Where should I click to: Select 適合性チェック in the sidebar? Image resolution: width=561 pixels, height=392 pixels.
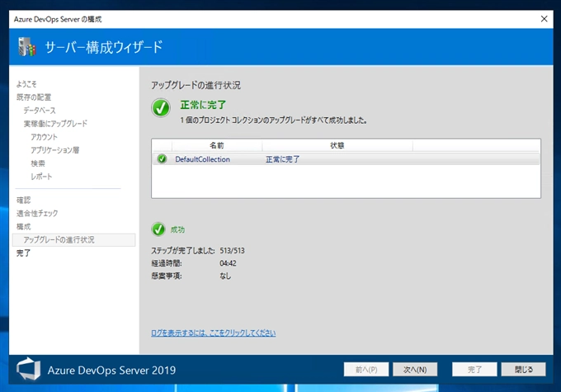[37, 214]
